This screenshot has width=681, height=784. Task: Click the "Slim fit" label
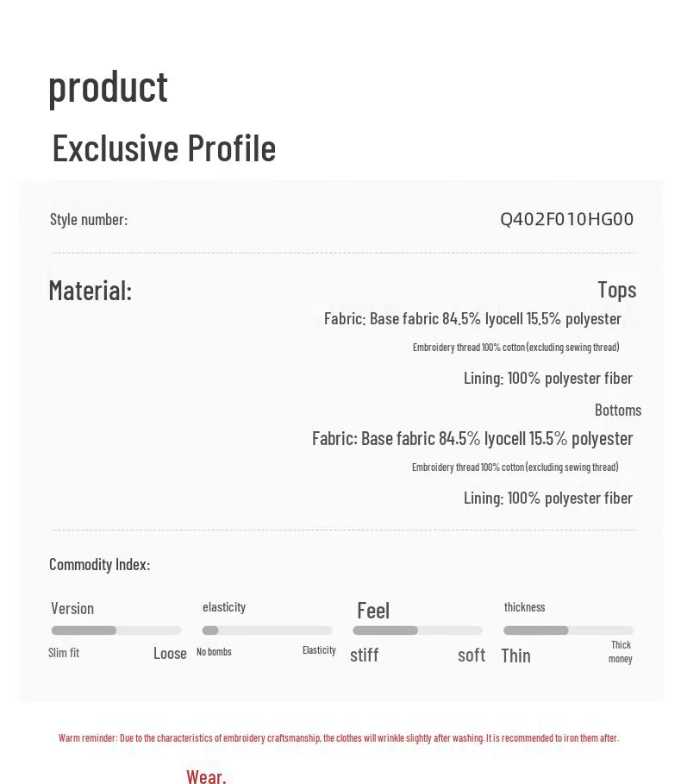pos(64,653)
